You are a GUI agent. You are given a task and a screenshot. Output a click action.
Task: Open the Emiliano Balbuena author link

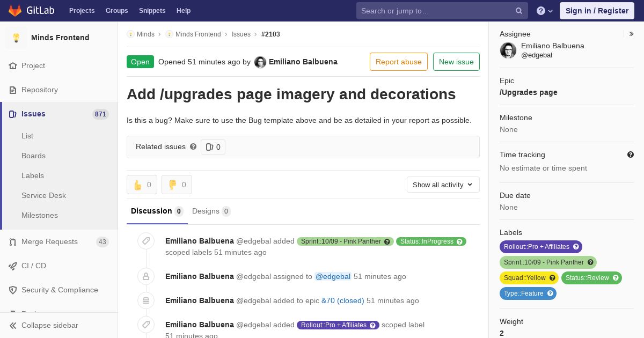coord(303,62)
